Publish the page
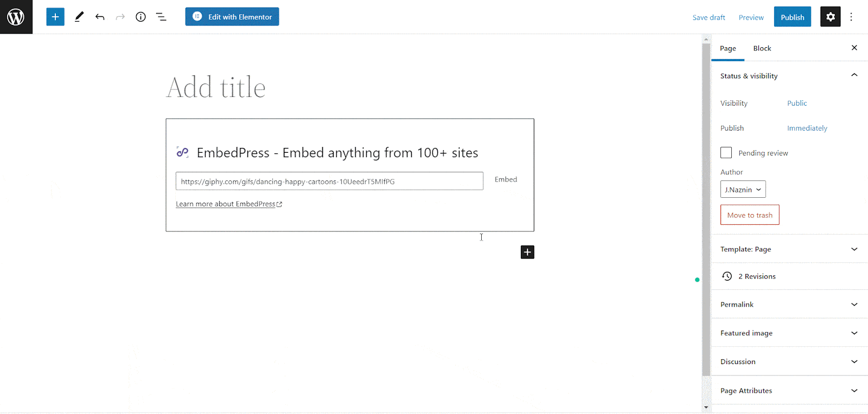 click(x=793, y=17)
